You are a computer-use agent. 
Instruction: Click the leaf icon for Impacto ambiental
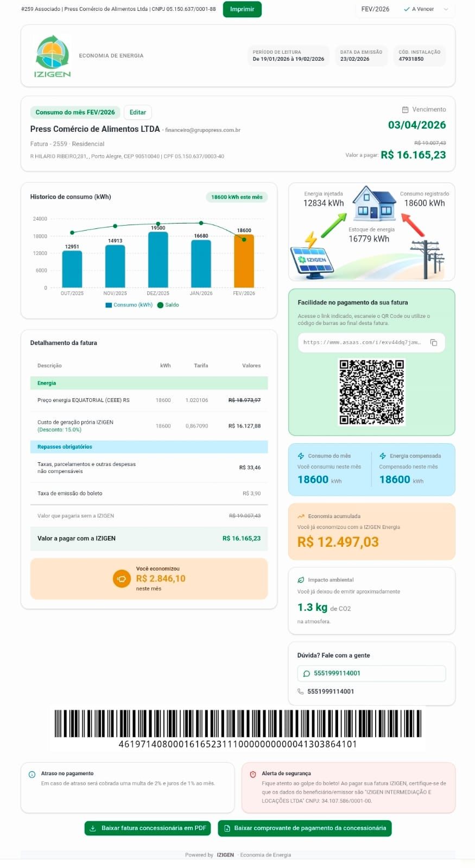[301, 580]
